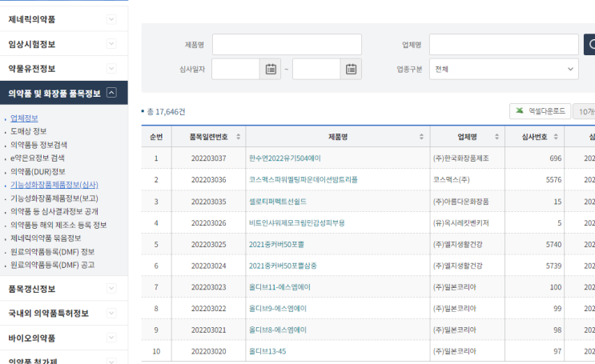The width and height of the screenshot is (595, 364).
Task: Open product 올디브8-에스엠에이
Action: tap(278, 330)
